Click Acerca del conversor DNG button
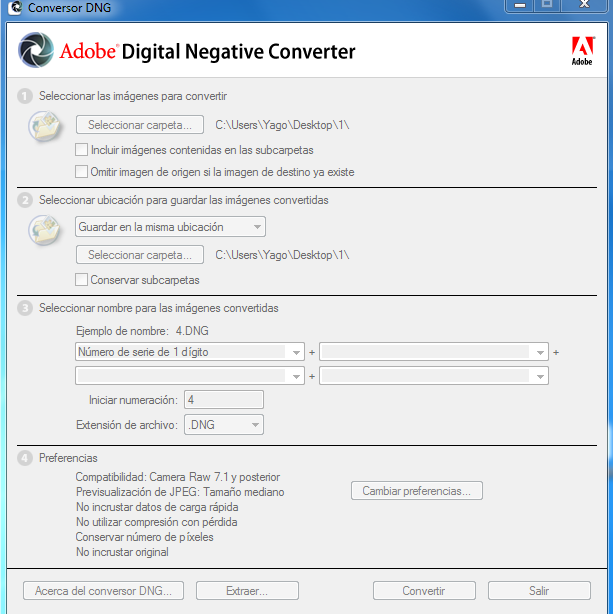 tap(103, 591)
